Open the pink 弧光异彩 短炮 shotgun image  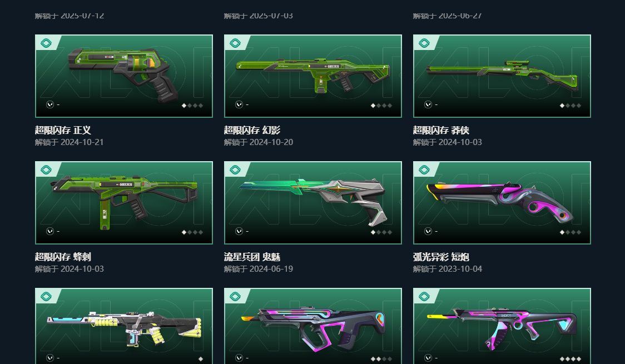(502, 203)
